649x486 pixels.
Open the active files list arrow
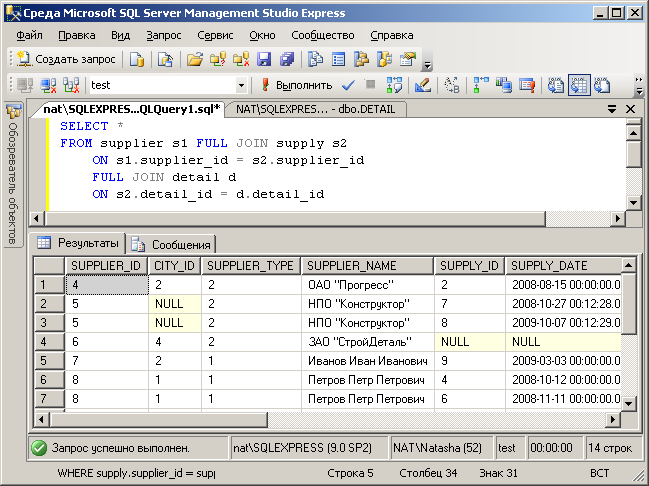click(x=612, y=109)
